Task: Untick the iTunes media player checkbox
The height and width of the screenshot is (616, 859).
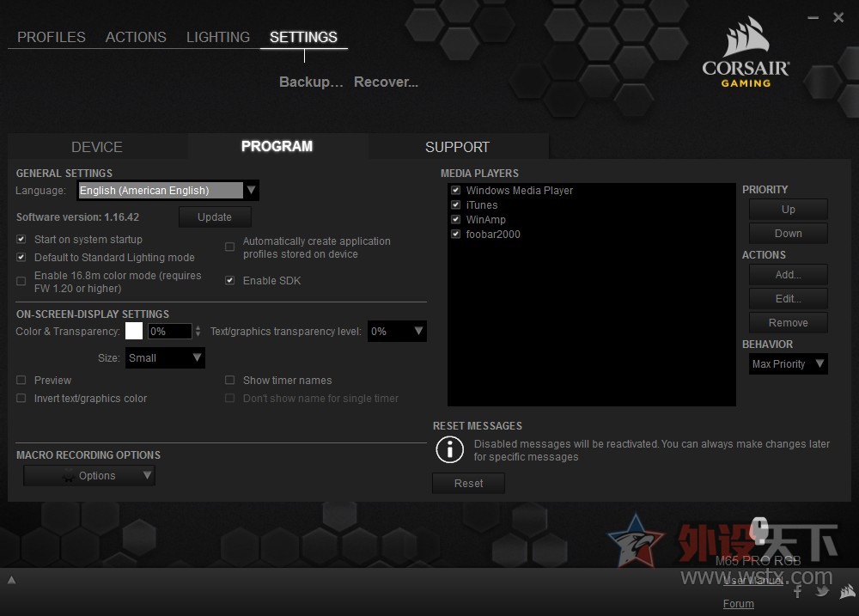Action: click(455, 205)
